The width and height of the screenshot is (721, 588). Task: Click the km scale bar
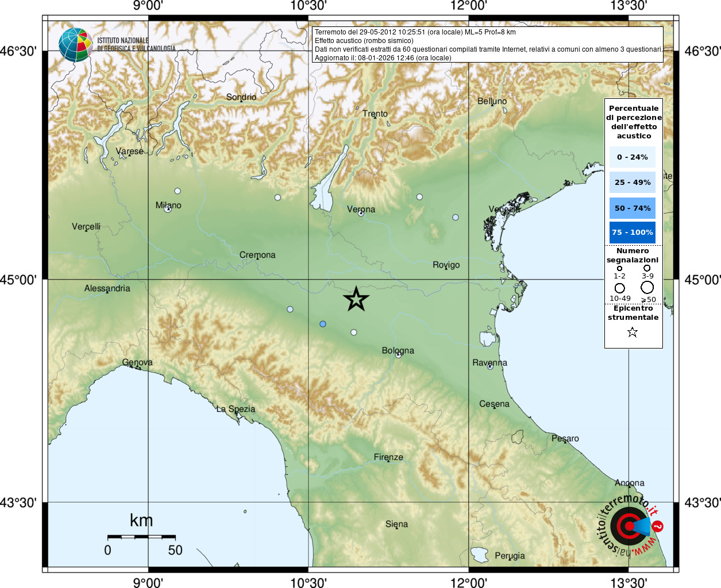(x=141, y=536)
